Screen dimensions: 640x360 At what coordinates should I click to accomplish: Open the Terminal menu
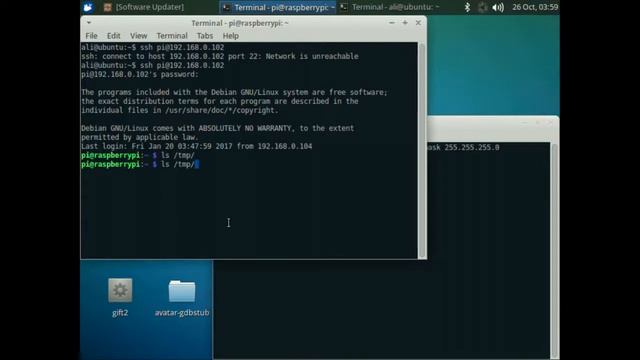[172, 36]
